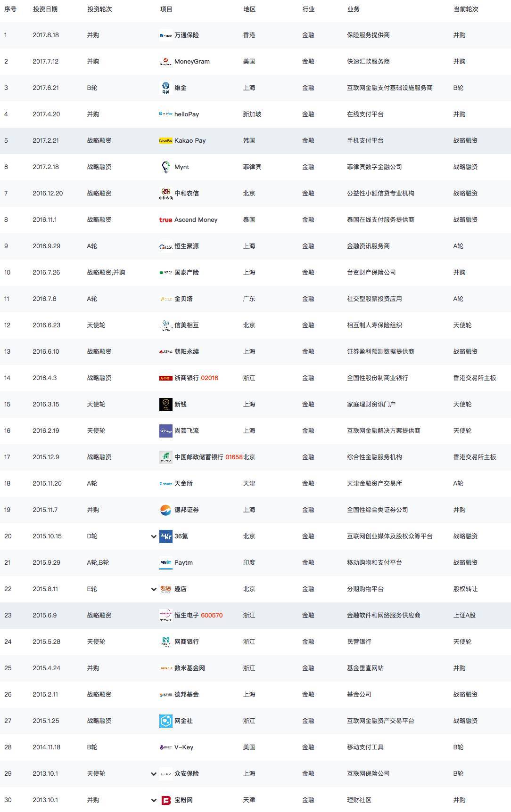Open the Kakao Pay project link
The height and width of the screenshot is (812, 511).
pos(190,141)
